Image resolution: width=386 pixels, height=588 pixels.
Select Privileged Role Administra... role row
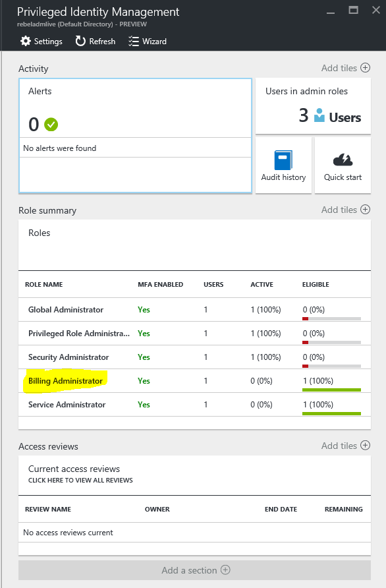pyautogui.click(x=194, y=334)
